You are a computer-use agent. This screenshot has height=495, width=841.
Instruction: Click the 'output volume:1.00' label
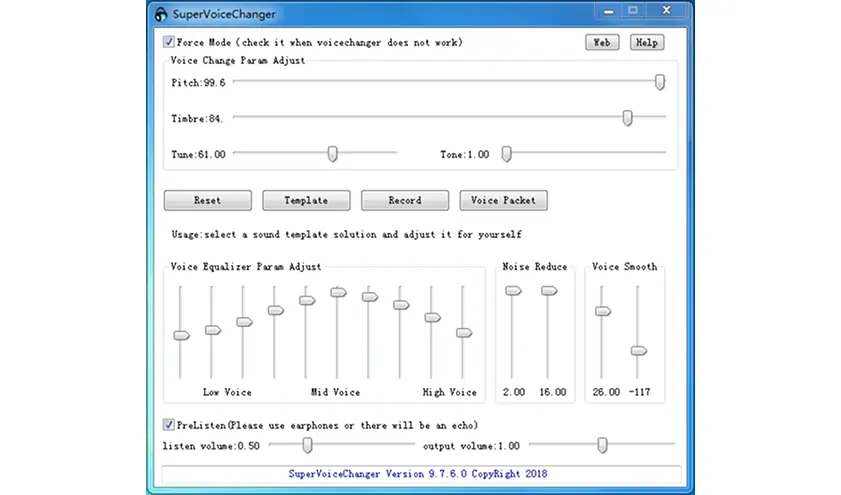click(471, 446)
